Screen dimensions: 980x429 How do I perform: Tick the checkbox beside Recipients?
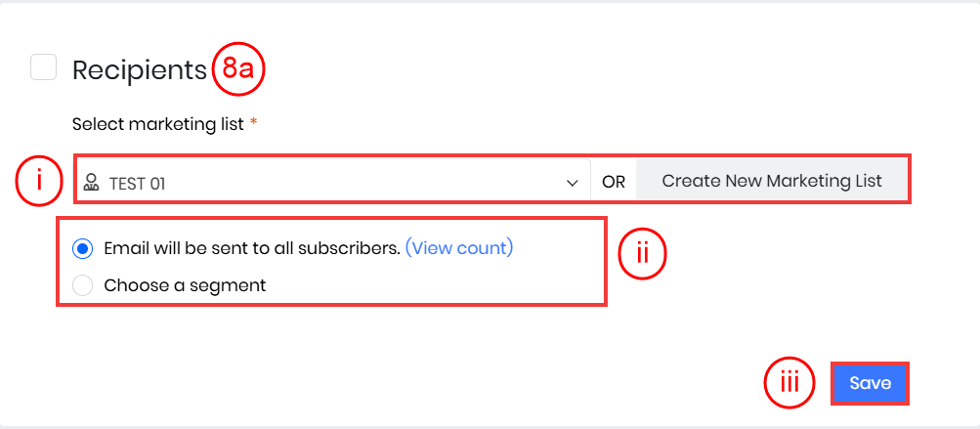(43, 67)
